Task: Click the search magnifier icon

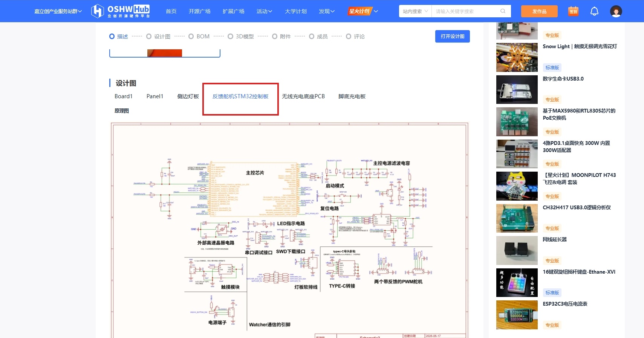Action: click(503, 11)
